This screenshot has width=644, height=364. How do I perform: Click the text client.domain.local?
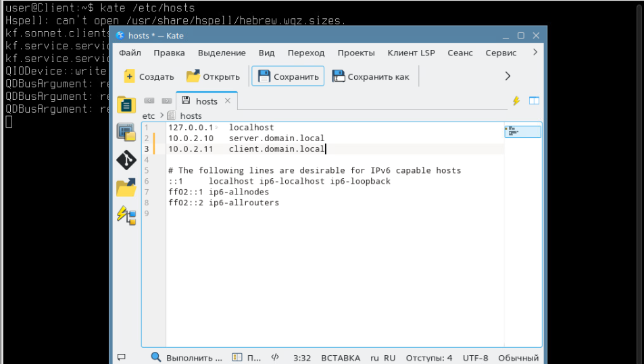276,149
